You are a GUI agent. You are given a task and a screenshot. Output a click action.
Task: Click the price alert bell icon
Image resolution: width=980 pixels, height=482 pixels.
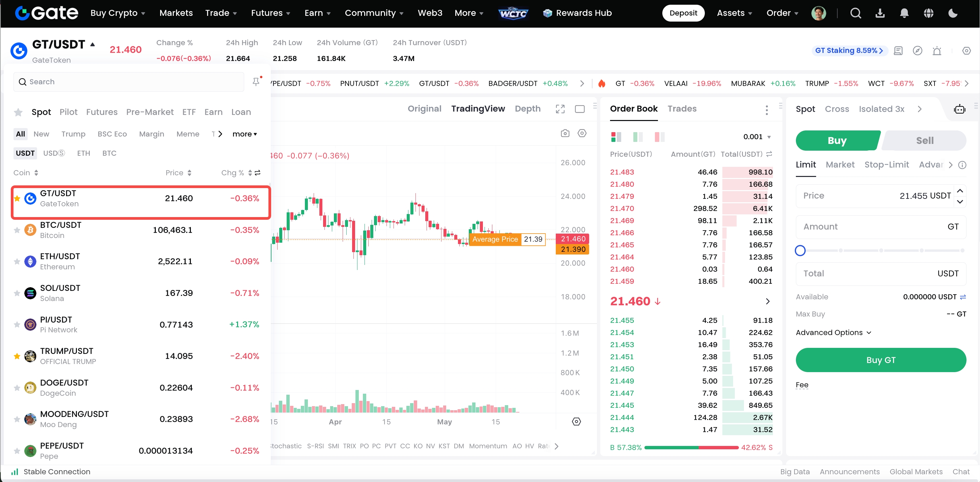936,51
